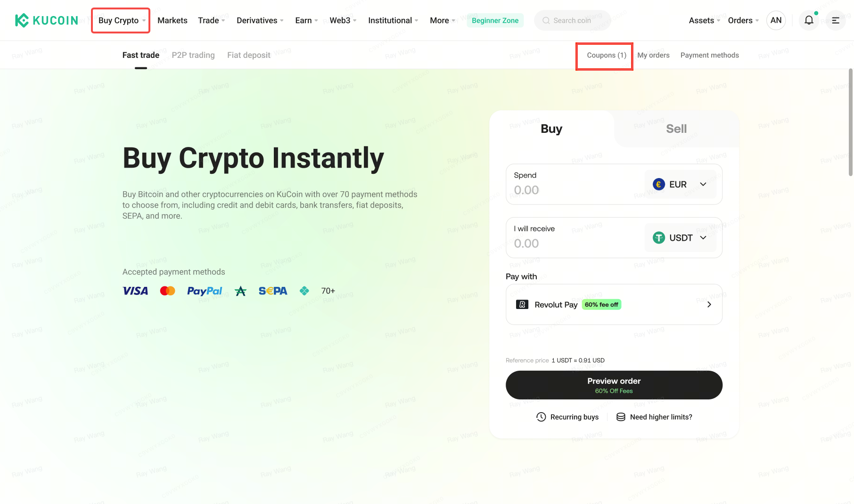Open the EUR currency dropdown
854x504 pixels.
pyautogui.click(x=680, y=184)
